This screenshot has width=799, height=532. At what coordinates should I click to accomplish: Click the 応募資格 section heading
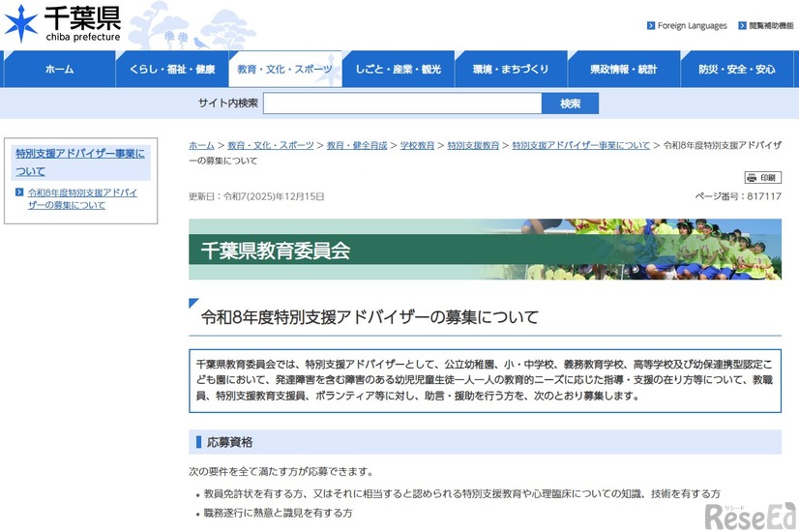(230, 442)
